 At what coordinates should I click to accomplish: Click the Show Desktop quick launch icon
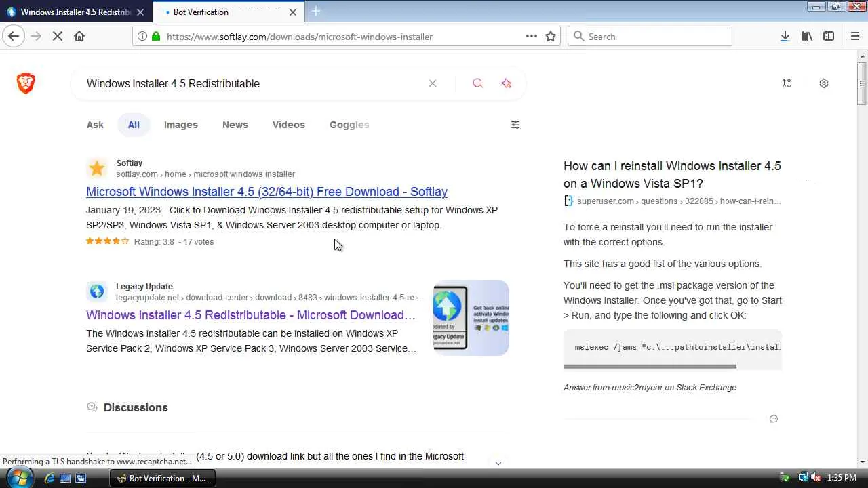coord(65,478)
